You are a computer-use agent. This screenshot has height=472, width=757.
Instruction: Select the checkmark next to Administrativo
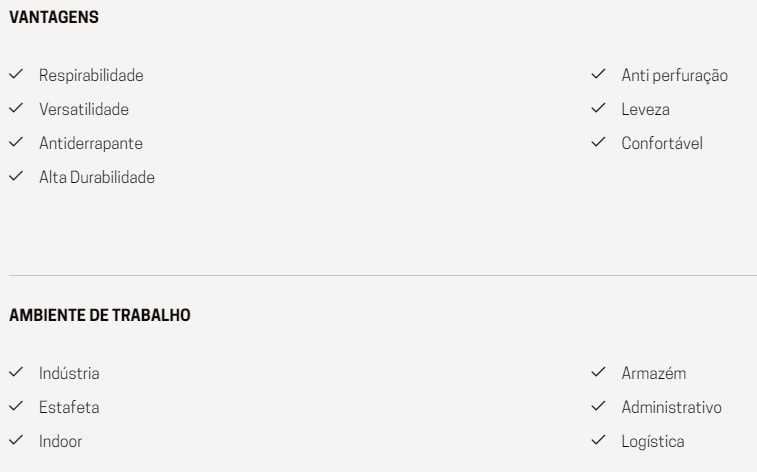coord(598,406)
